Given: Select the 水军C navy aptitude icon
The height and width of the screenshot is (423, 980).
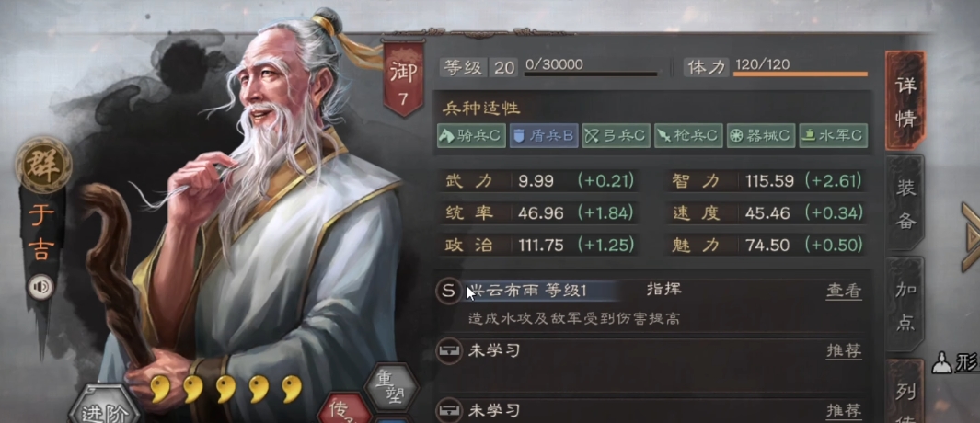Looking at the screenshot, I should point(833,135).
